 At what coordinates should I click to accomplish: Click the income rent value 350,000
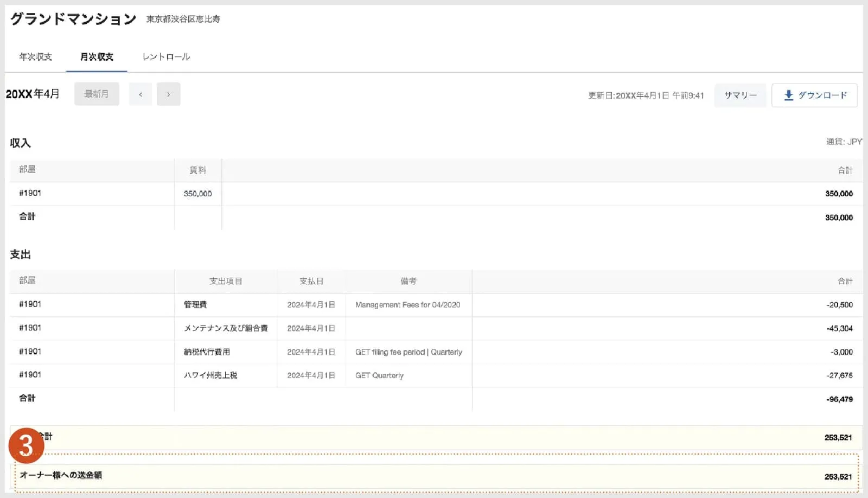coord(197,194)
